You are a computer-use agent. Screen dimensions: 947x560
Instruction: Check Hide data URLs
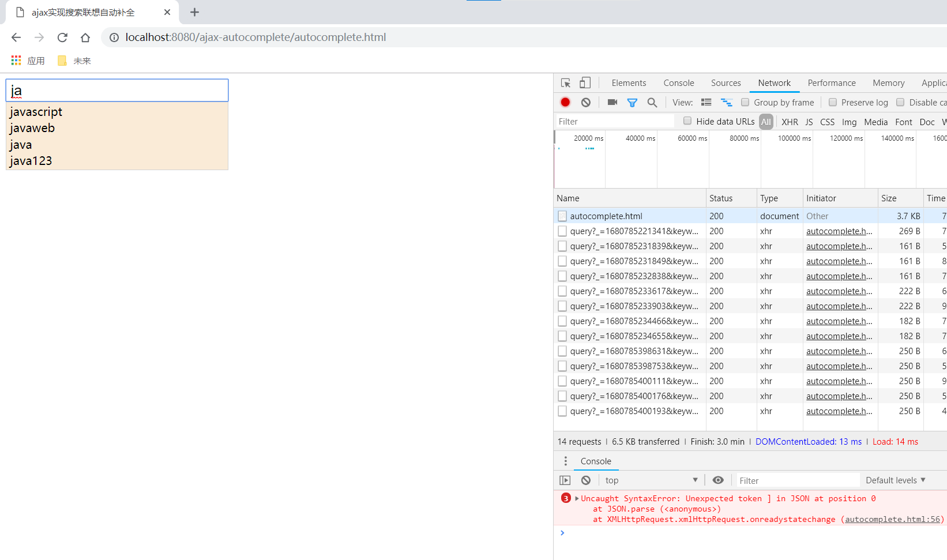[687, 121]
